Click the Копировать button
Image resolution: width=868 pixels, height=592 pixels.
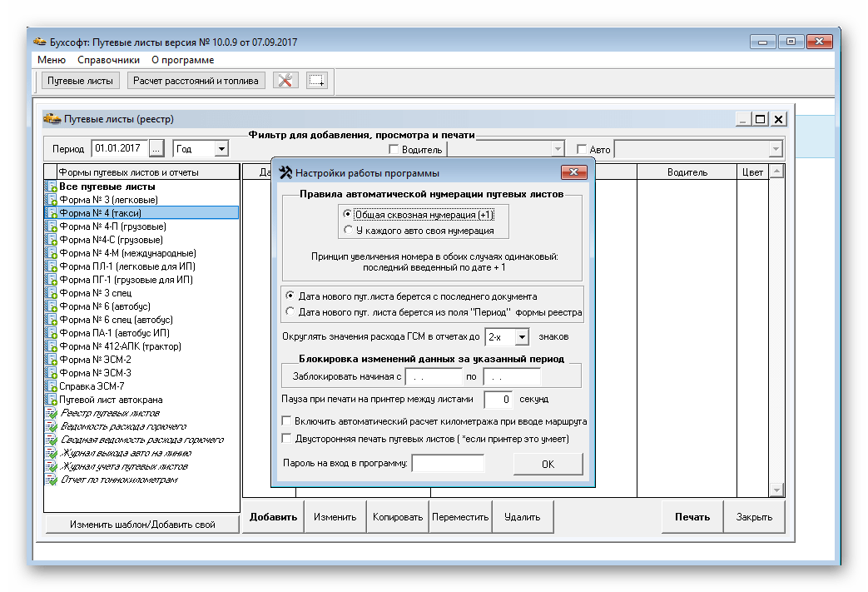398,517
